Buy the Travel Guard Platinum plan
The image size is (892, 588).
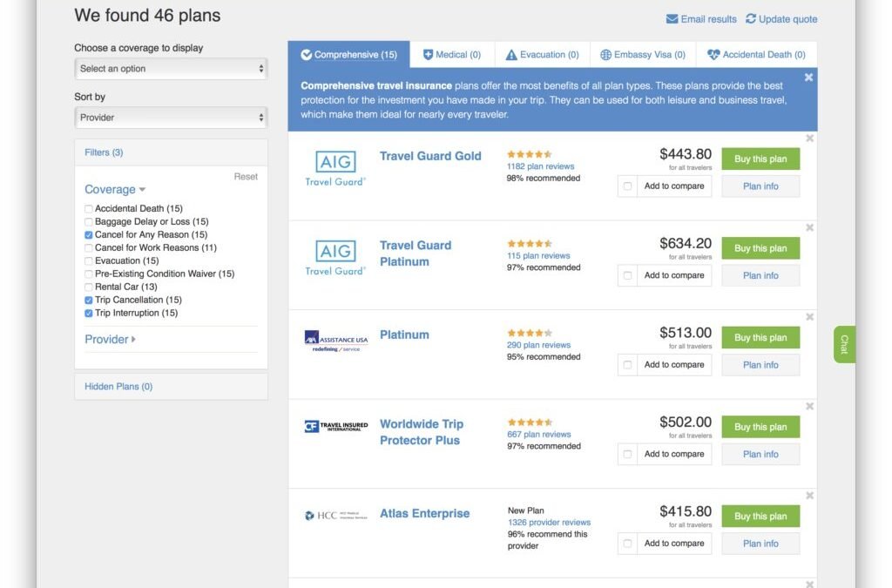point(760,248)
